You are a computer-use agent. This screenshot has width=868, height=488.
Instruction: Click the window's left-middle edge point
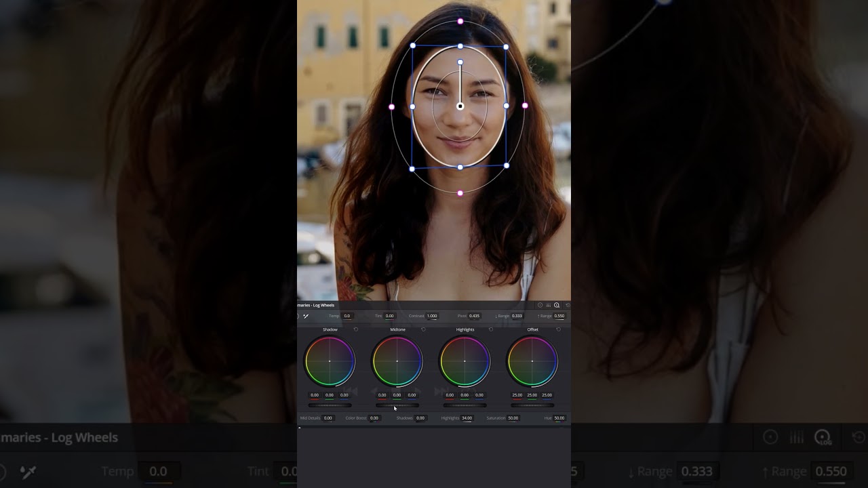[x=413, y=107]
